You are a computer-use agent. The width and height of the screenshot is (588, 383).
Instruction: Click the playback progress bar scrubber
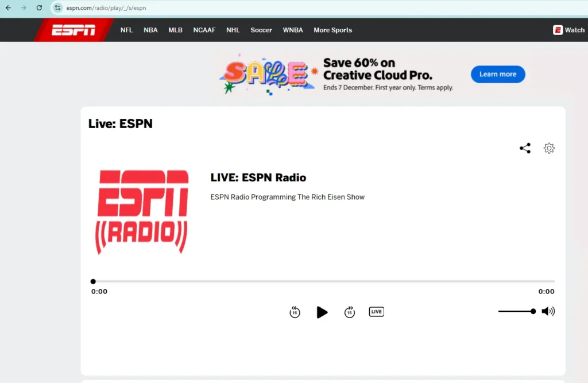[x=93, y=281]
